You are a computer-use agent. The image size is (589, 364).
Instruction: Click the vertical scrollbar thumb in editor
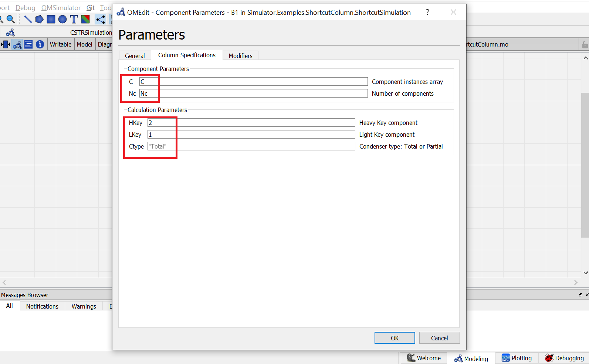(x=585, y=165)
